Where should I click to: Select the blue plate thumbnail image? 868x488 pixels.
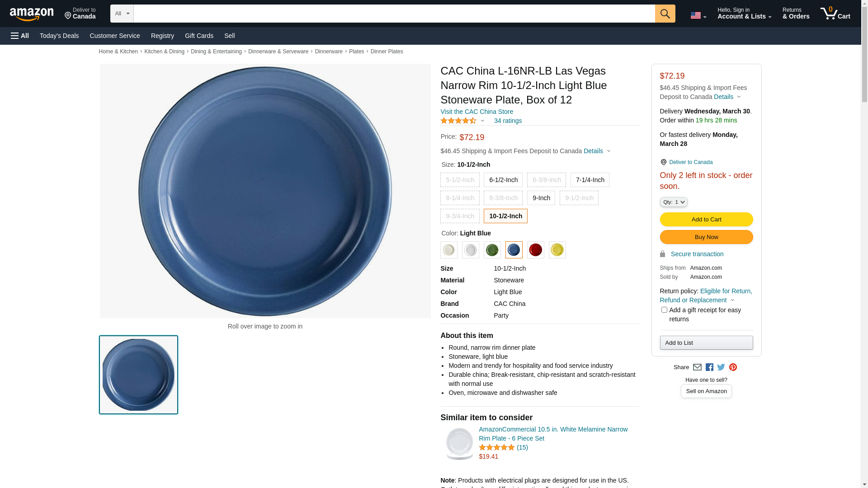click(138, 375)
